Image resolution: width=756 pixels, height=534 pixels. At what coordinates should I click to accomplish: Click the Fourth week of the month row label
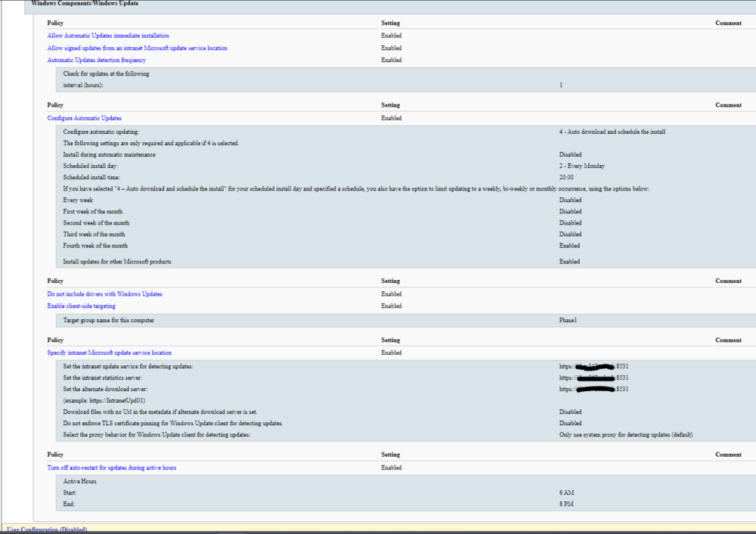[95, 246]
